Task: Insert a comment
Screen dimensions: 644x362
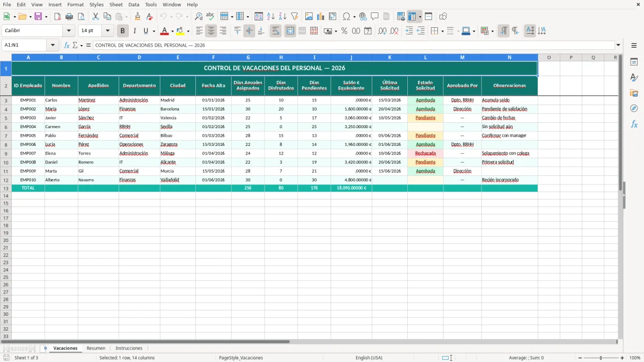Action: pyautogui.click(x=375, y=17)
